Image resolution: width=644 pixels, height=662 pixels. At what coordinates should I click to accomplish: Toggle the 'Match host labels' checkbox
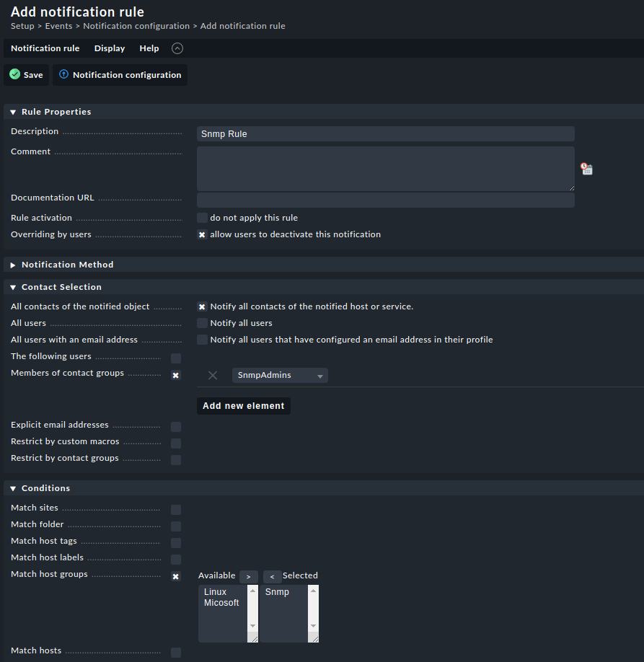[x=176, y=560]
